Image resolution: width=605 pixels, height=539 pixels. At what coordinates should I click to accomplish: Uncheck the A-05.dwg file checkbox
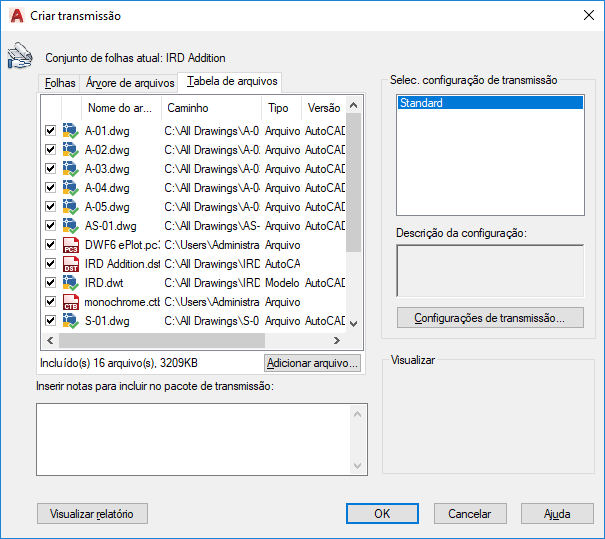(50, 207)
